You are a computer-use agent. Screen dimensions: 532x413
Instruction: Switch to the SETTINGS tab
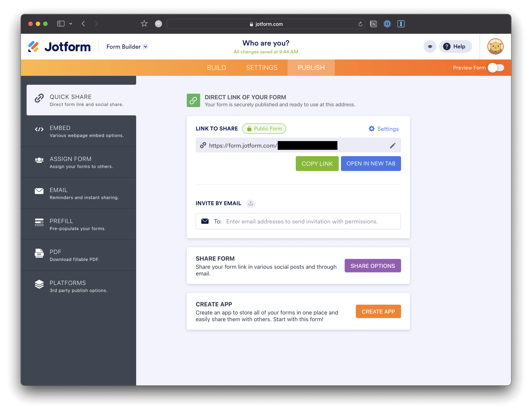click(262, 68)
